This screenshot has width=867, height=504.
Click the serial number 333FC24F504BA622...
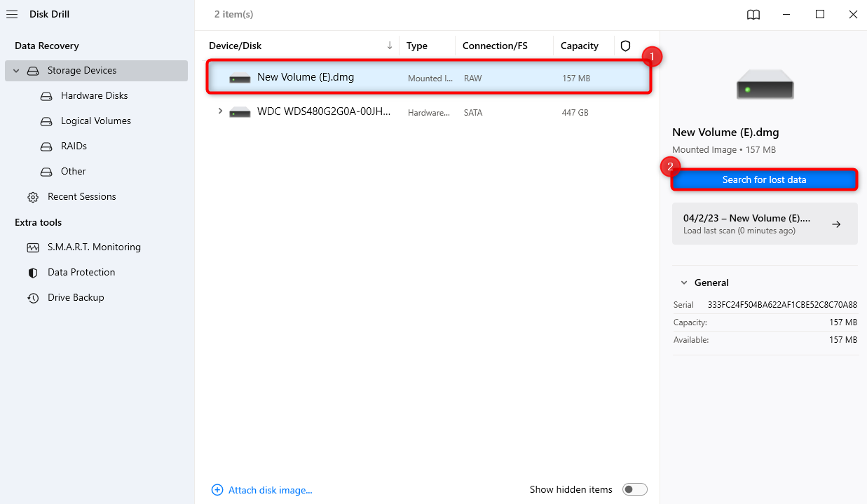[x=782, y=305]
